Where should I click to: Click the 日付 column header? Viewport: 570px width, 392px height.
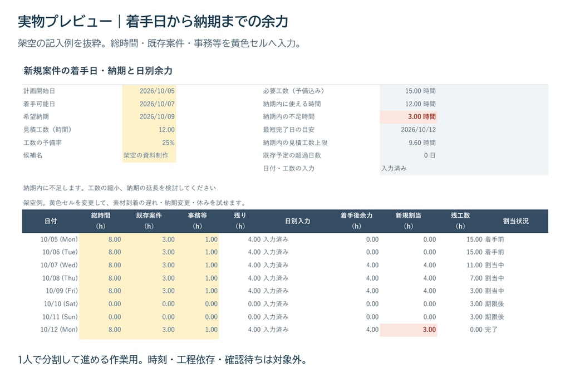tap(51, 221)
